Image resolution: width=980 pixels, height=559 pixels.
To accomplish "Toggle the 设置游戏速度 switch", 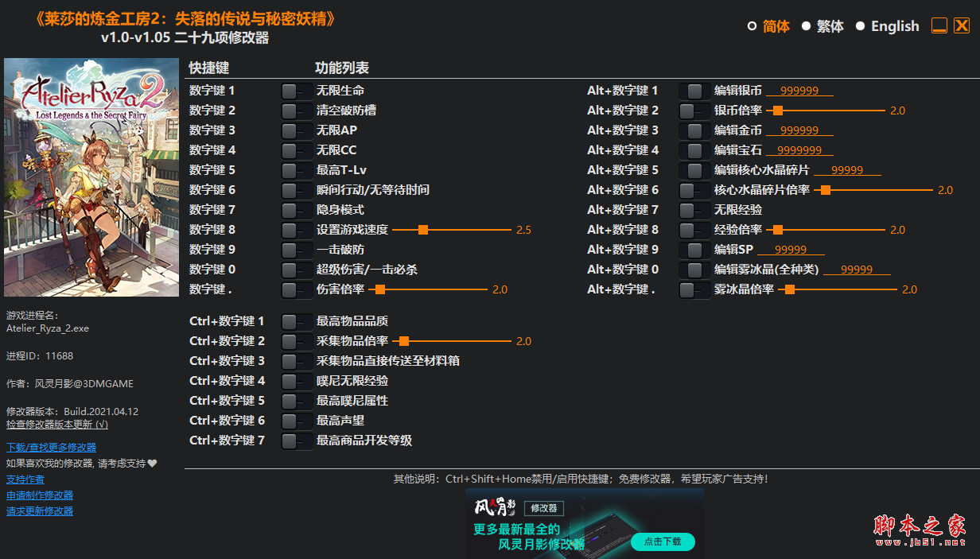I will coord(297,230).
